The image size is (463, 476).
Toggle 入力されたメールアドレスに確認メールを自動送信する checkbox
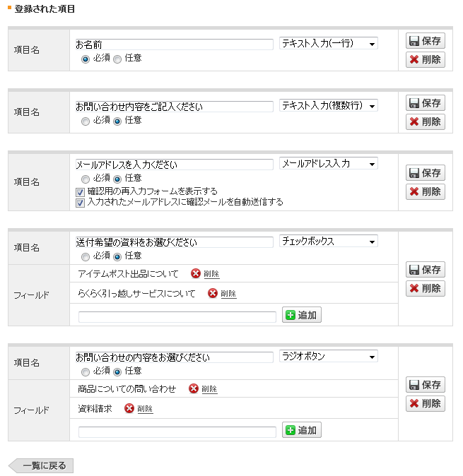pyautogui.click(x=80, y=202)
